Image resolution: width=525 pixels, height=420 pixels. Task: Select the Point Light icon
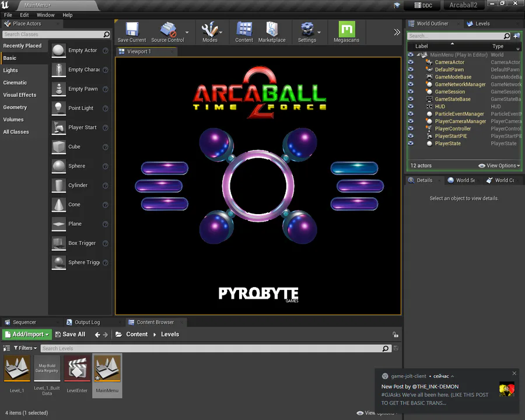coord(58,108)
